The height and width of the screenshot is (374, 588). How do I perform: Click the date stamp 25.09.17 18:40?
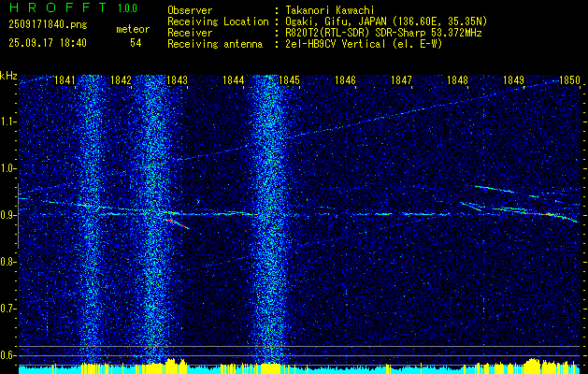[48, 43]
